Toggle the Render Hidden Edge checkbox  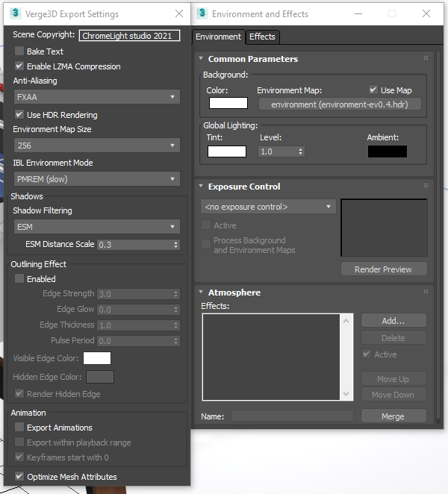[19, 394]
